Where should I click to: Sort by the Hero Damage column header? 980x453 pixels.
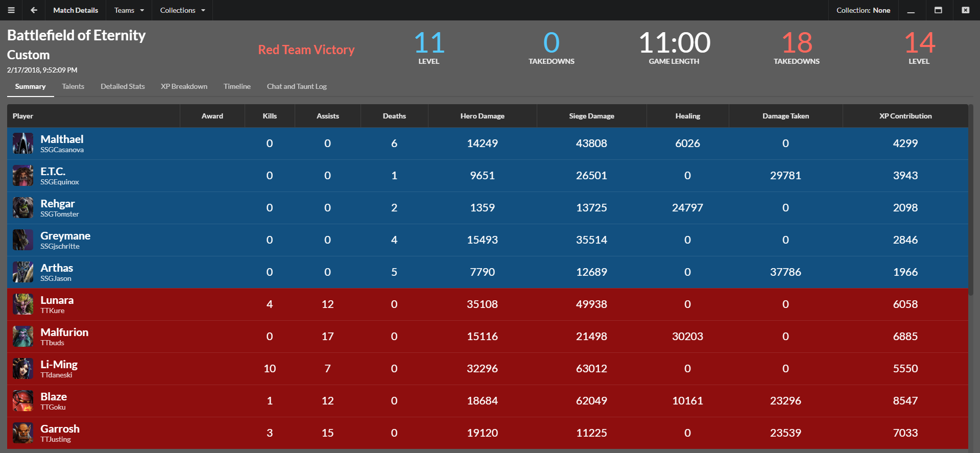tap(483, 116)
